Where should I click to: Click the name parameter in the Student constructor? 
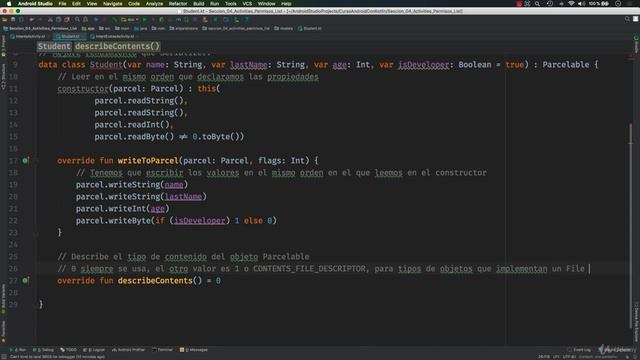[x=155, y=64]
